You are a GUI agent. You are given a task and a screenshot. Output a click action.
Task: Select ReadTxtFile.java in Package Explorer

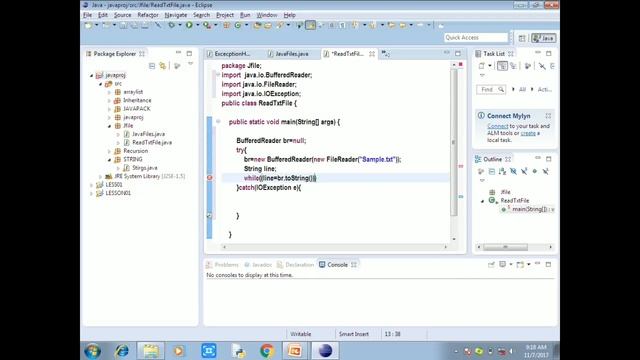(x=151, y=142)
